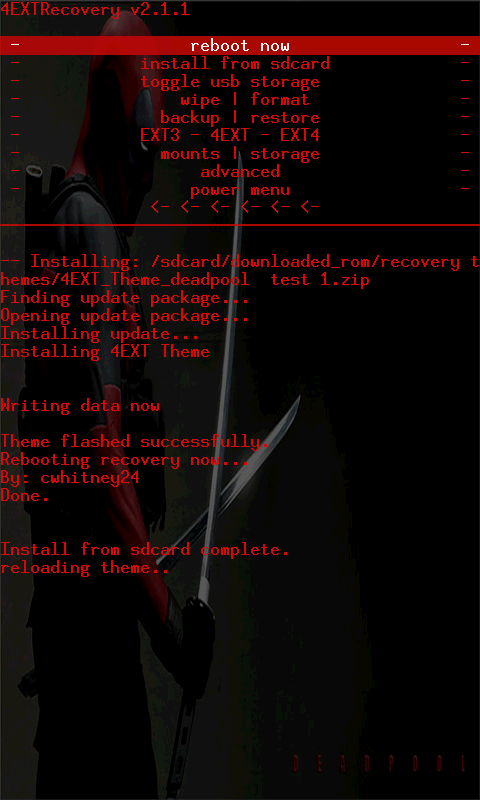Viewport: 480px width, 800px height.
Task: Enter the "advanced" menu
Action: click(x=240, y=171)
